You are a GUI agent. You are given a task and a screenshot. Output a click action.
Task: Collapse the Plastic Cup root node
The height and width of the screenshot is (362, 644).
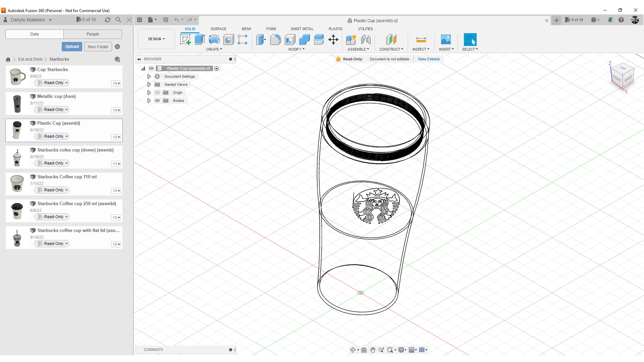point(143,68)
